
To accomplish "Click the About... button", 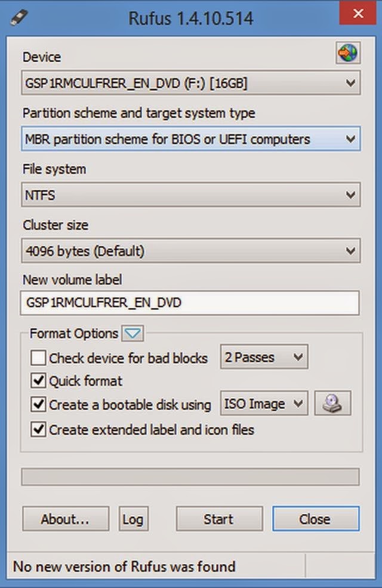I will point(66,519).
